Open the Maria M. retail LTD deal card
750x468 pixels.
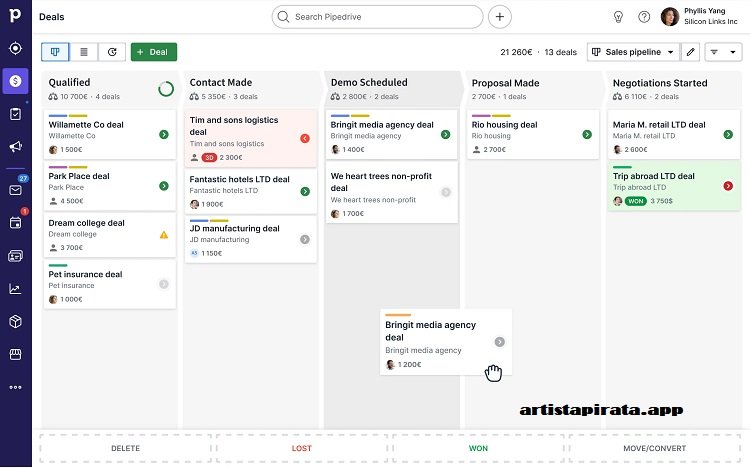coord(673,134)
